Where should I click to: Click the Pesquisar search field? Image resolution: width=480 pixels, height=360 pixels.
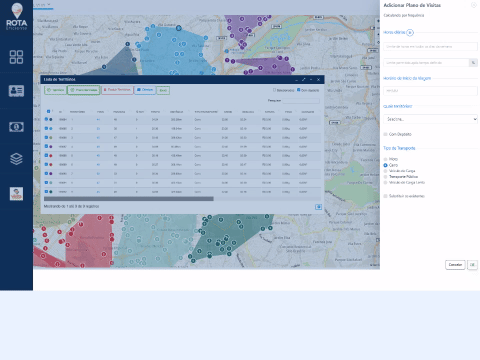(x=301, y=101)
